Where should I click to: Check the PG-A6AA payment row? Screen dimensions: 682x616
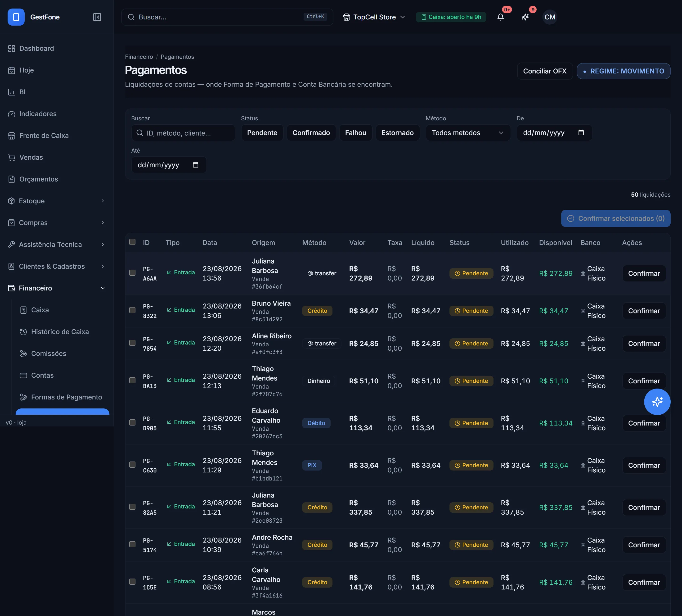tap(132, 273)
